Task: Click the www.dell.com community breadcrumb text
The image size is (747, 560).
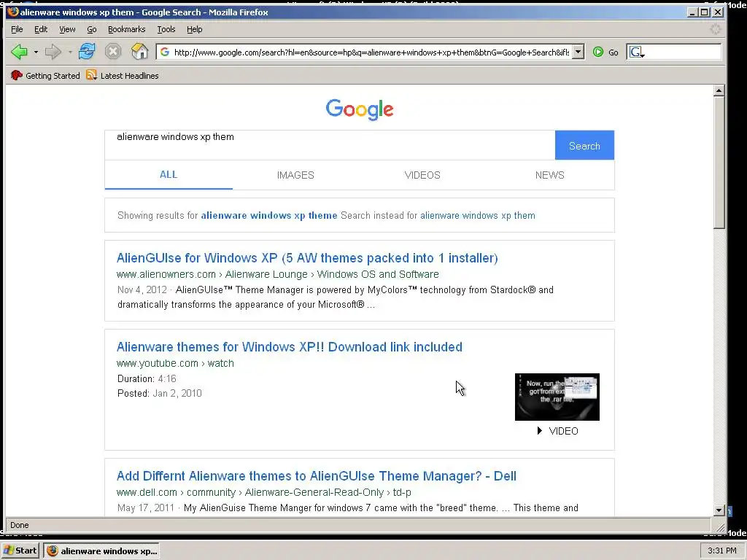Action: [x=264, y=492]
